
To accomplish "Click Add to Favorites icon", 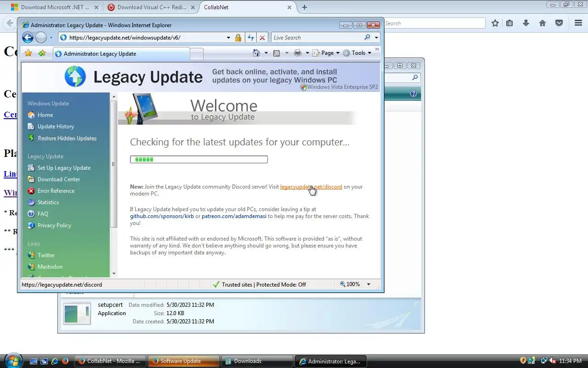I will click(42, 53).
